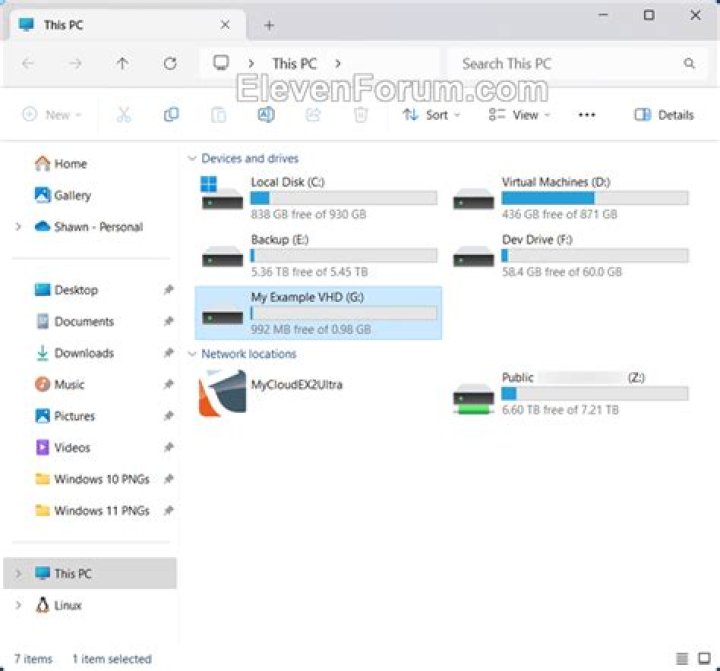Viewport: 720px width, 671px height.
Task: Open Documents in navigation pane
Action: (x=75, y=321)
